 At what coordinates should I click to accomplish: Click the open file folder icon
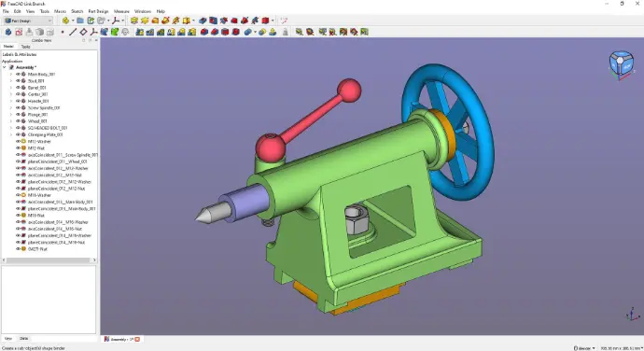(x=80, y=21)
